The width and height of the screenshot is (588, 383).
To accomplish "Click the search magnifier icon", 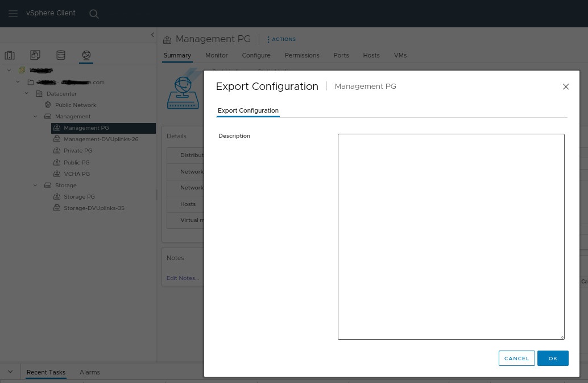I will click(x=94, y=14).
